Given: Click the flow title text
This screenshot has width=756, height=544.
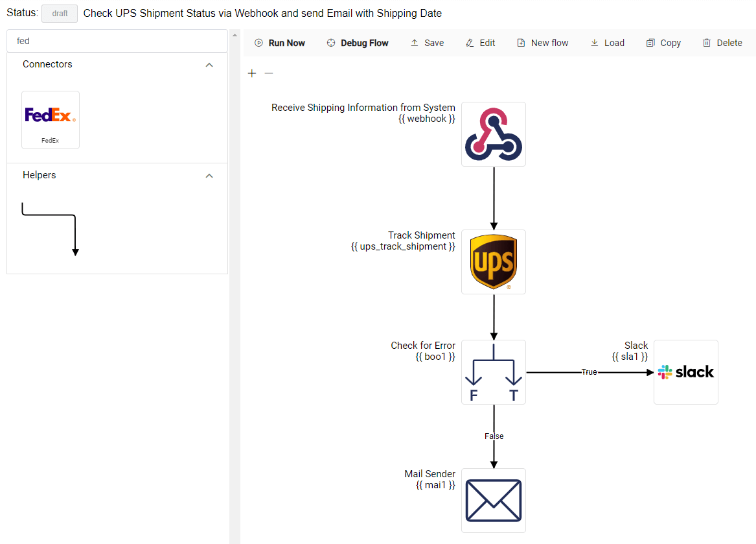Looking at the screenshot, I should pos(262,14).
